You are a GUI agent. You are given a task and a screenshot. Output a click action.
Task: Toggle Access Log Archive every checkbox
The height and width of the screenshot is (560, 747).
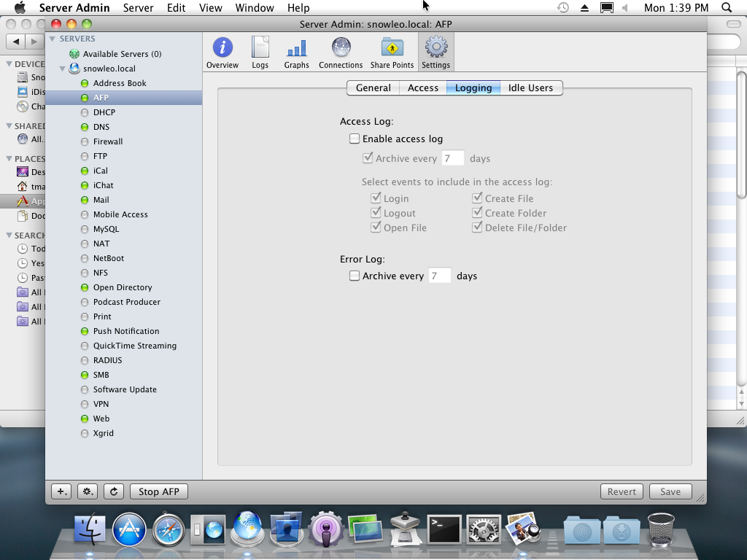(368, 158)
